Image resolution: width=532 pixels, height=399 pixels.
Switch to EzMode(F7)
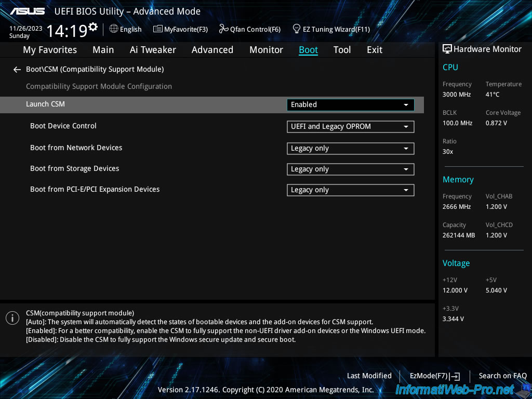(429, 376)
